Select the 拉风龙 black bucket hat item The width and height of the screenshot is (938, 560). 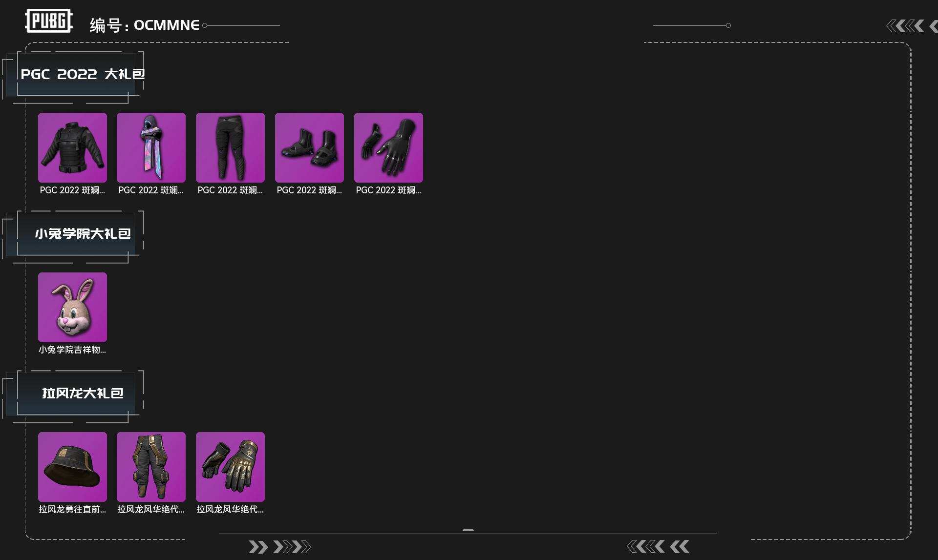(72, 467)
